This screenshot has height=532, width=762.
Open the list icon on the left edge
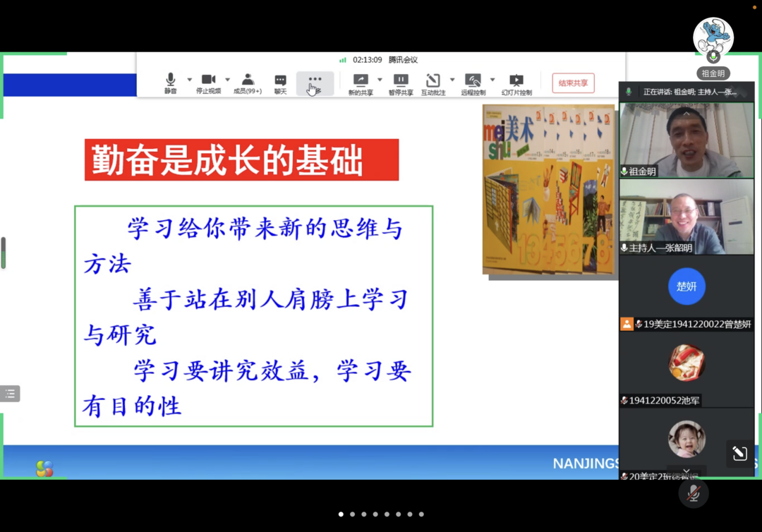coord(10,394)
